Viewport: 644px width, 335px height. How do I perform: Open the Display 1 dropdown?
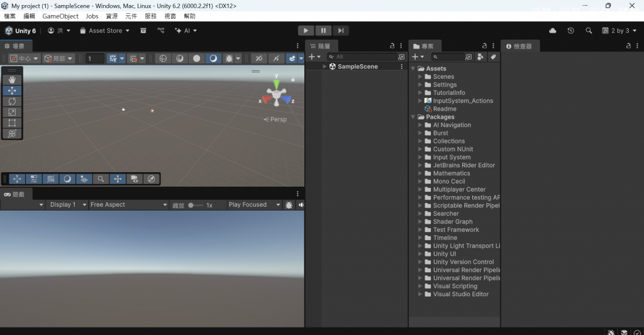(67, 205)
